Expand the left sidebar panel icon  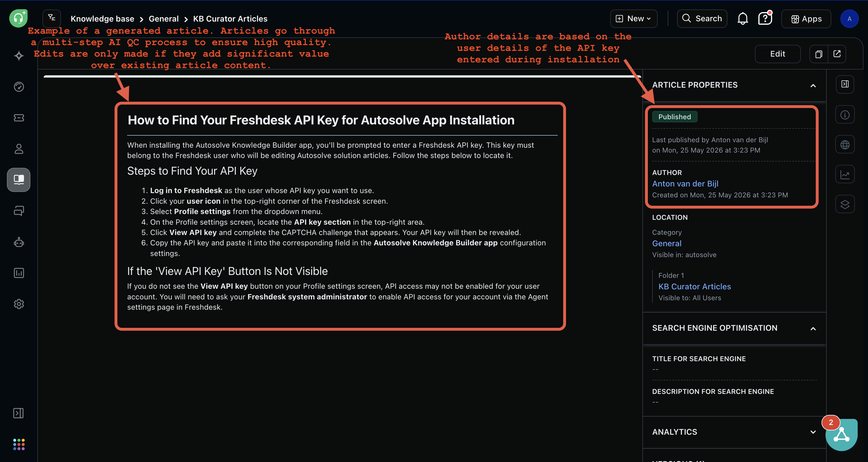click(19, 413)
